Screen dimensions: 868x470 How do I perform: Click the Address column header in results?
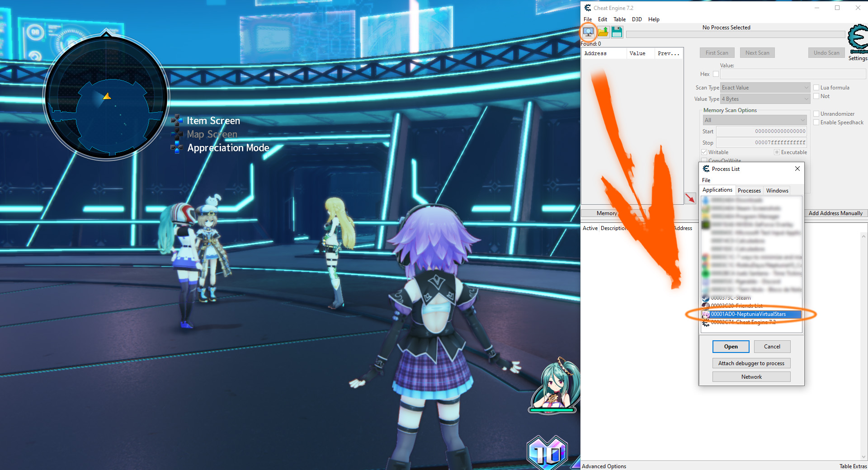[x=604, y=53]
